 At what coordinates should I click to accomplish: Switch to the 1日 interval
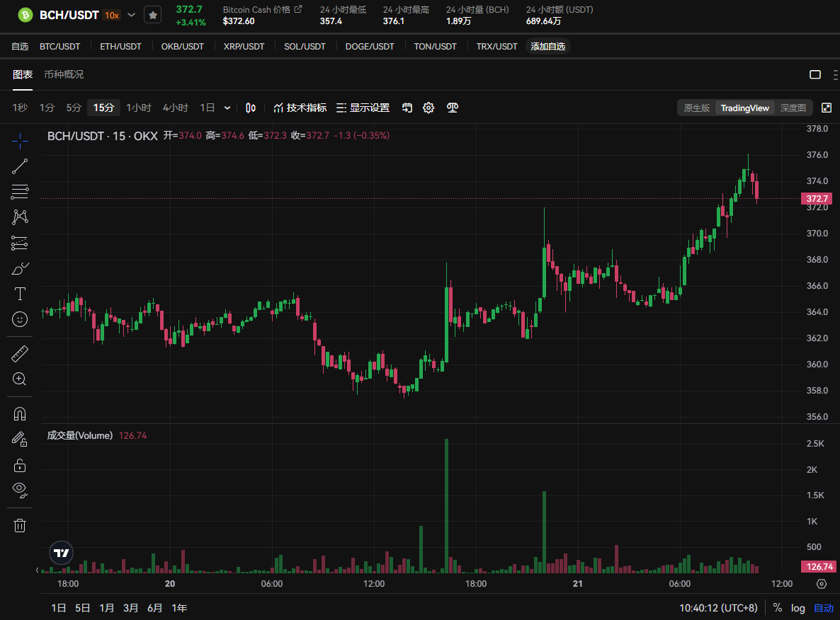click(x=208, y=108)
